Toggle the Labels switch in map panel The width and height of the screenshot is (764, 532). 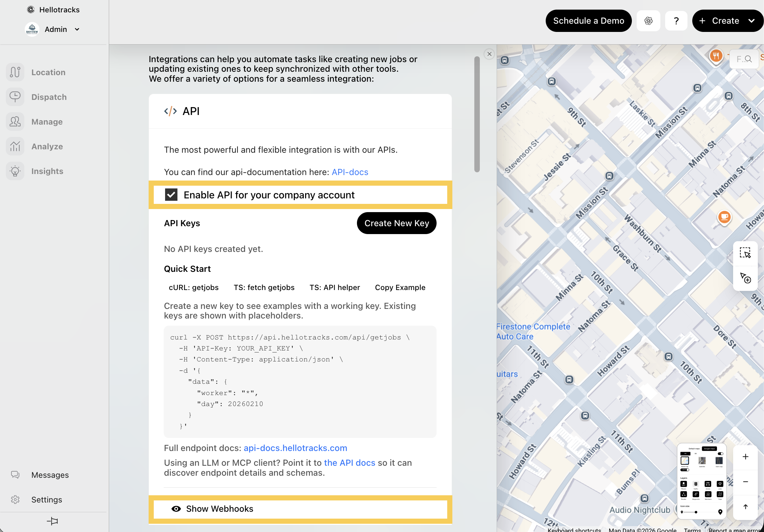pyautogui.click(x=685, y=470)
